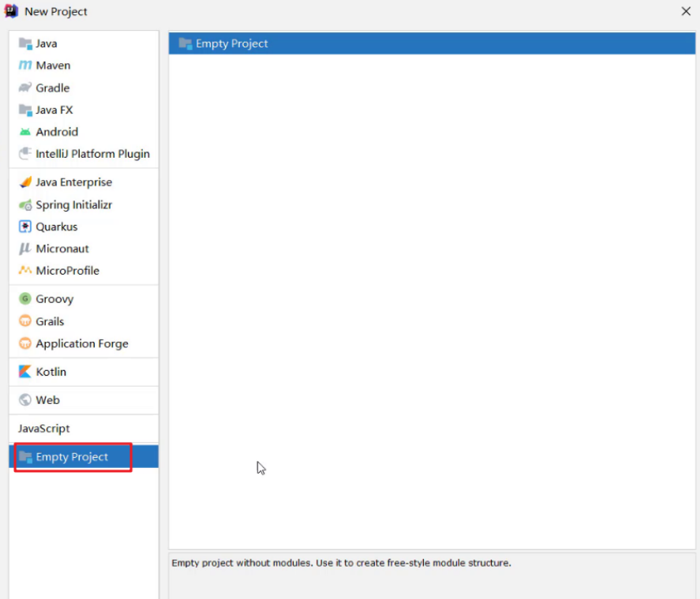This screenshot has width=700, height=599.
Task: Select the JavaScript project type
Action: coord(43,429)
